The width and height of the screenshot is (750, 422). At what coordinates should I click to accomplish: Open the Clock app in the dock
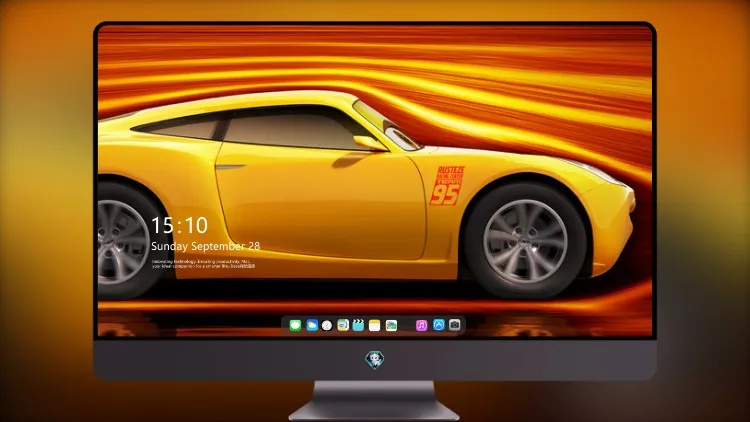327,325
